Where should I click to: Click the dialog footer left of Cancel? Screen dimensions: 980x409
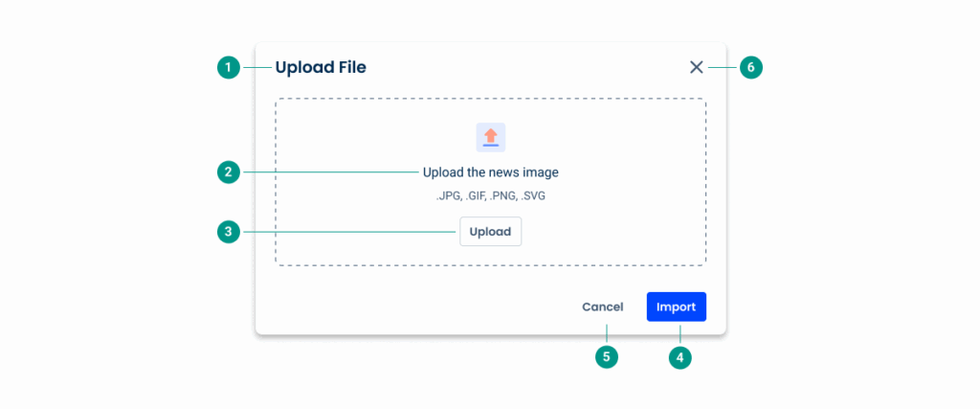[x=402, y=307]
